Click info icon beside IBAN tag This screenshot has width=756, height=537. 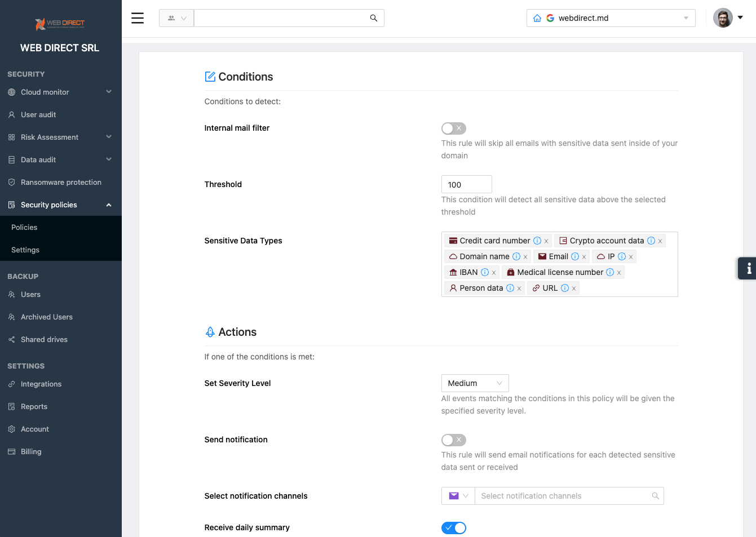click(485, 272)
